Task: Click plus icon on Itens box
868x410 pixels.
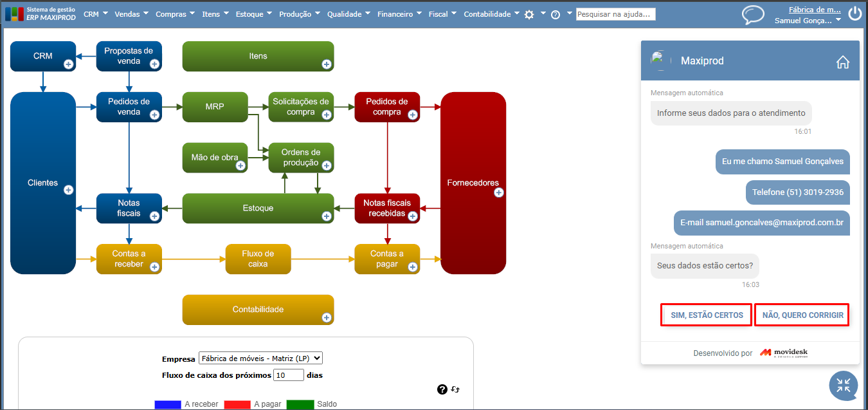Action: (x=327, y=64)
